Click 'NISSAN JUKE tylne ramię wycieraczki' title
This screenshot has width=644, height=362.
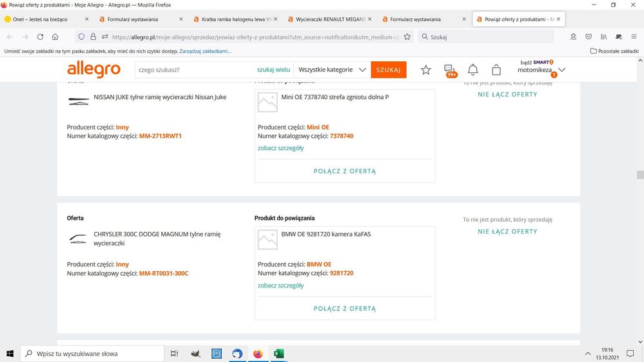pos(160,97)
